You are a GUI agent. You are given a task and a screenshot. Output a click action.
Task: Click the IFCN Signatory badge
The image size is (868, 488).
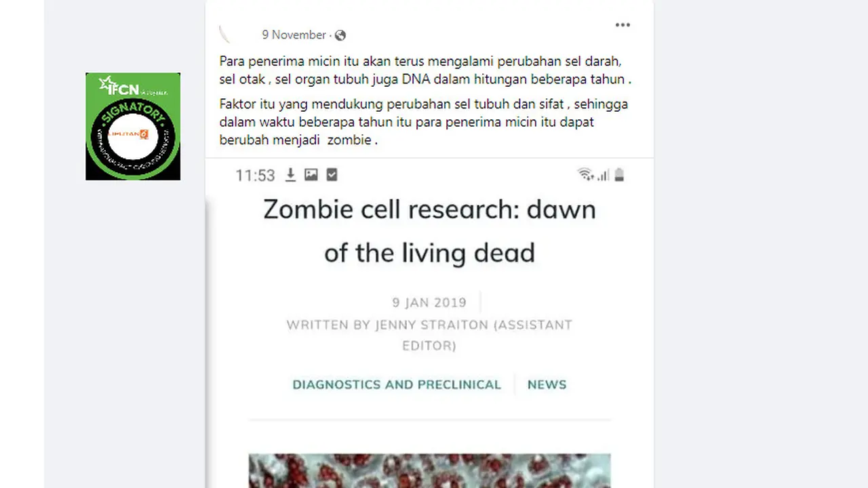[133, 126]
